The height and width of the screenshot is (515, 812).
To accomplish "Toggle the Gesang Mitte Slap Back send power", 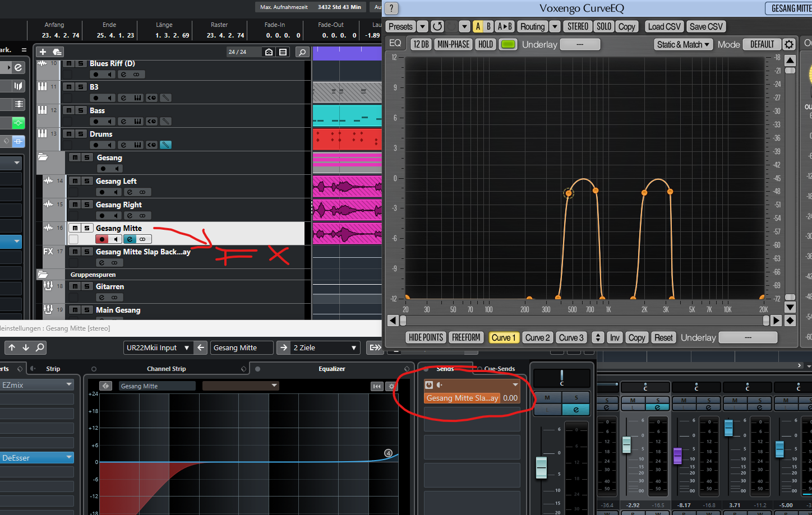I will pyautogui.click(x=429, y=385).
